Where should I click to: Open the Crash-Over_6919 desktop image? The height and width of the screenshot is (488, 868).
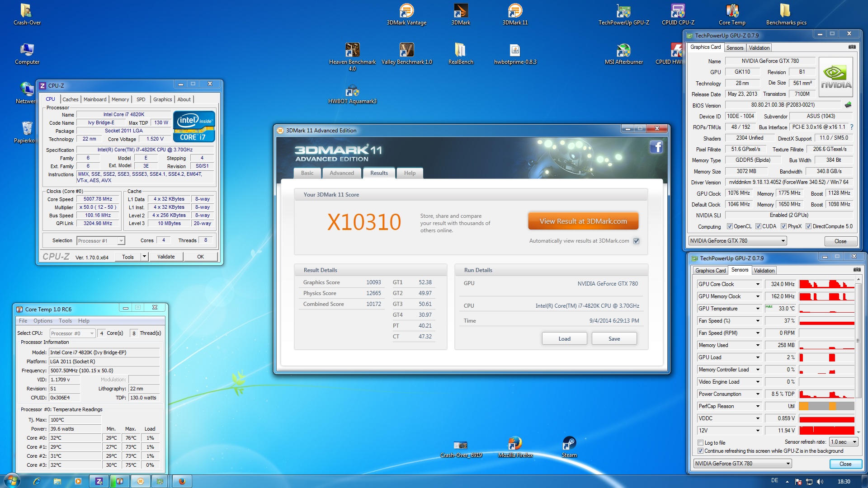pyautogui.click(x=461, y=449)
